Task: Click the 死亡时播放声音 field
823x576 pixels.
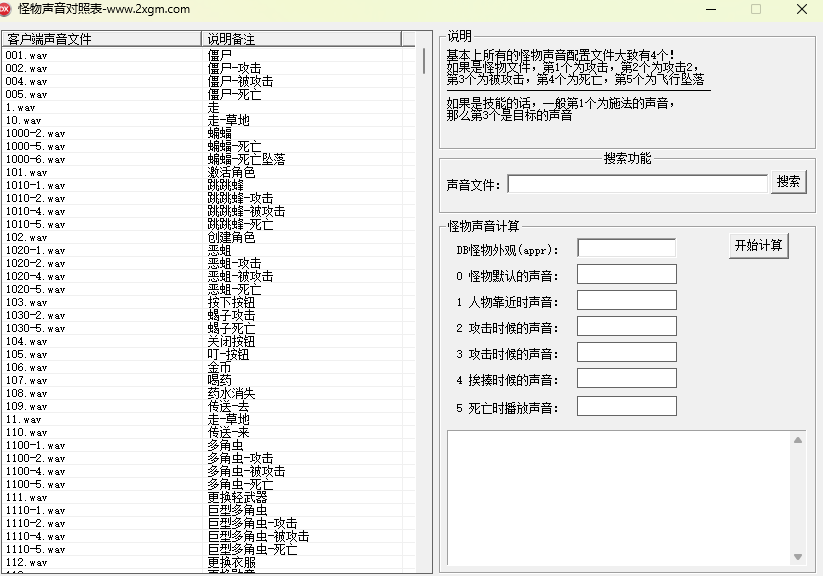Action: (627, 406)
